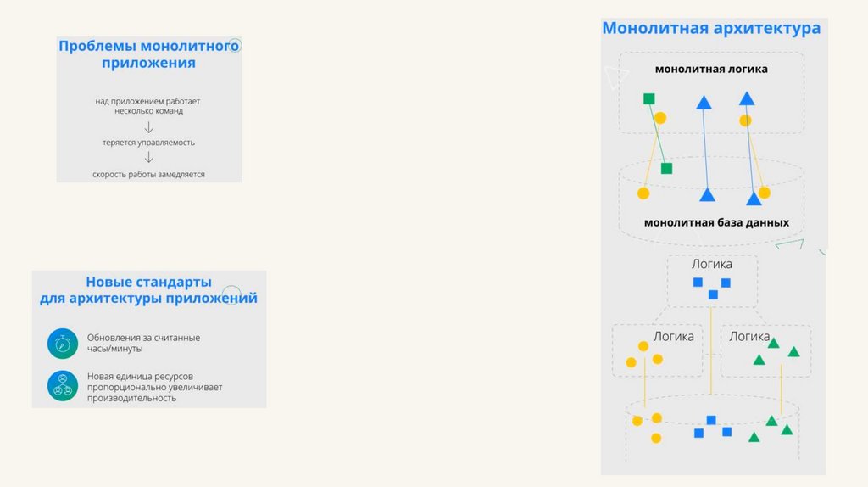Click the Логика box with yellow circles
The width and height of the screenshot is (868, 487).
point(658,350)
